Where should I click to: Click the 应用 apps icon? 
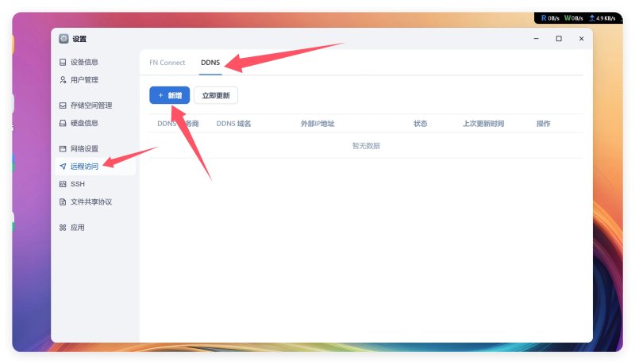click(63, 228)
